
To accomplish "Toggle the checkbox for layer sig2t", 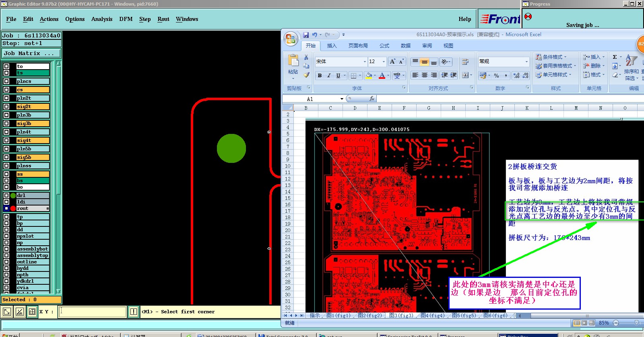I will tap(6, 107).
